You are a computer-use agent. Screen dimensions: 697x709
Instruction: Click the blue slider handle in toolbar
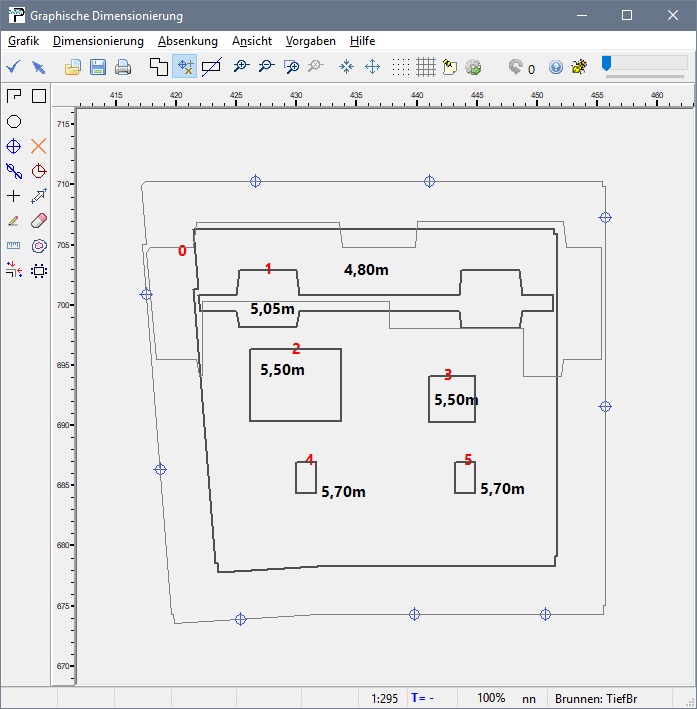point(606,63)
